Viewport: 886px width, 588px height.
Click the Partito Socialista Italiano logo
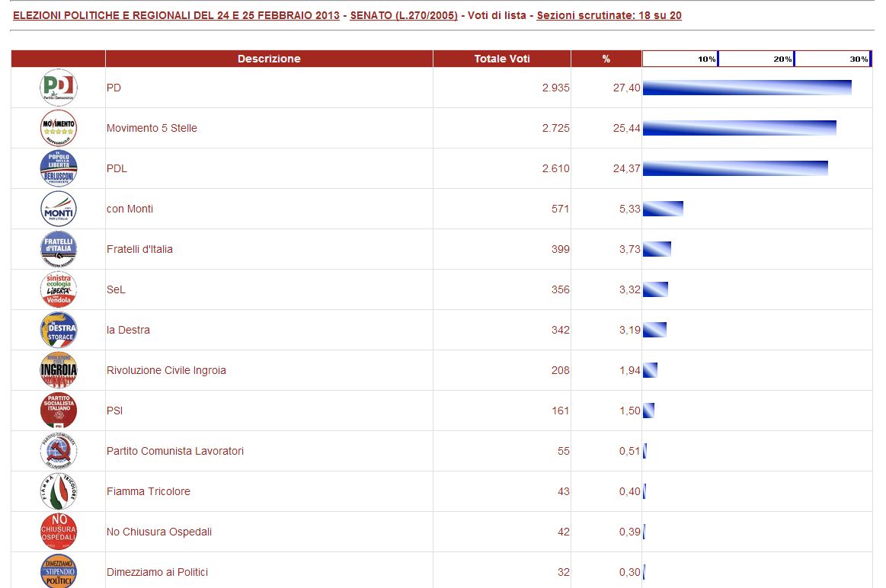click(x=58, y=411)
